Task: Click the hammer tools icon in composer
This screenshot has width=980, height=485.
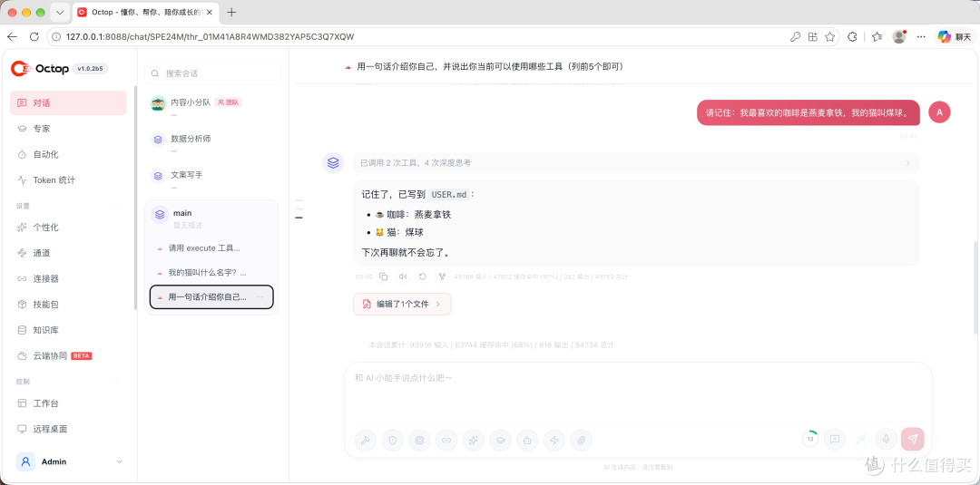Action: (x=366, y=440)
